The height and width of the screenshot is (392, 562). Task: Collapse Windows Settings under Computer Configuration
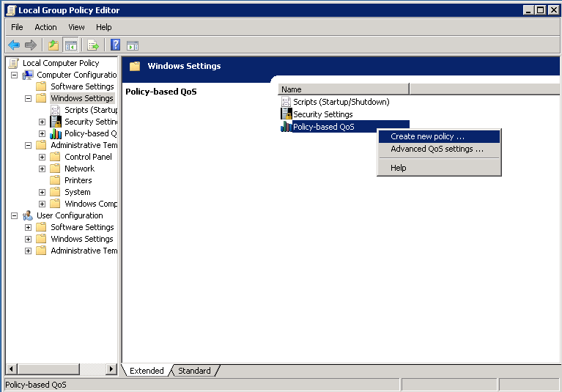tap(29, 98)
